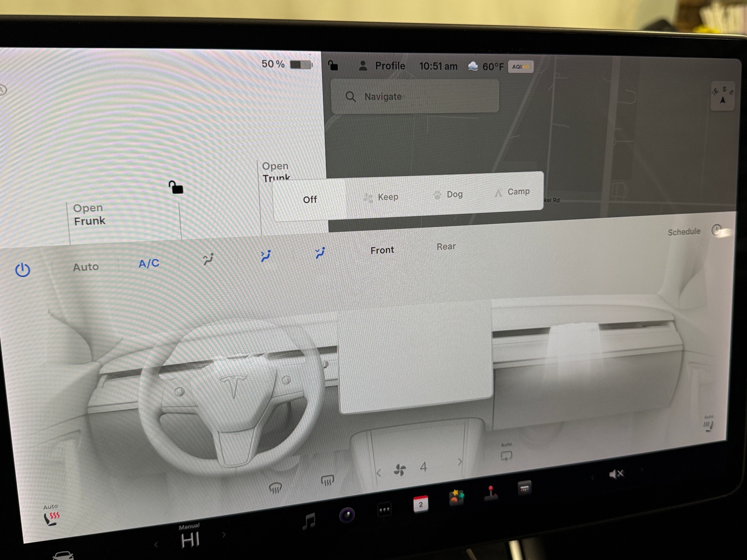747x560 pixels.
Task: Toggle the rear window defrost icon
Action: click(x=328, y=481)
